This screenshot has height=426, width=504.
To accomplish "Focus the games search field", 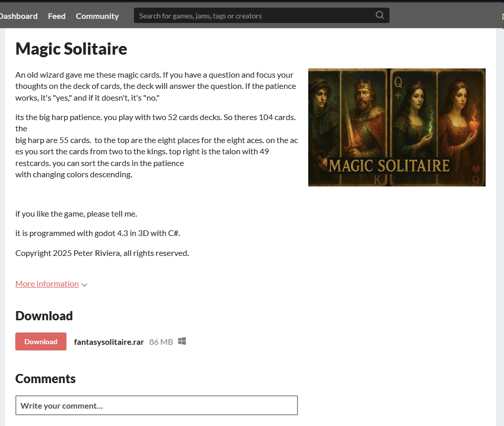I will (x=261, y=15).
